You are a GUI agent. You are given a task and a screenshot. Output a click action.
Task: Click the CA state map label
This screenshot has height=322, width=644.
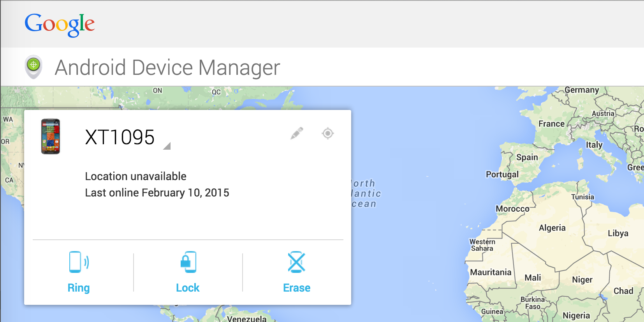[9, 180]
